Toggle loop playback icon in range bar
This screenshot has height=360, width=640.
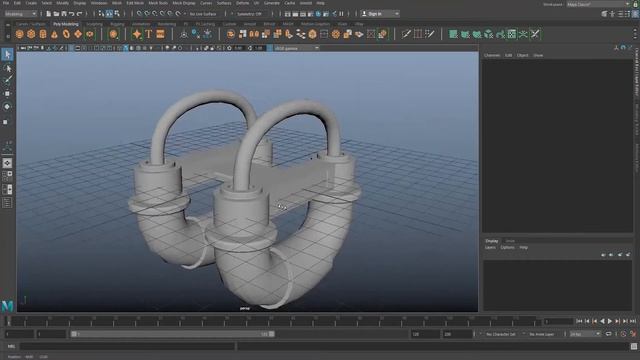pos(609,334)
